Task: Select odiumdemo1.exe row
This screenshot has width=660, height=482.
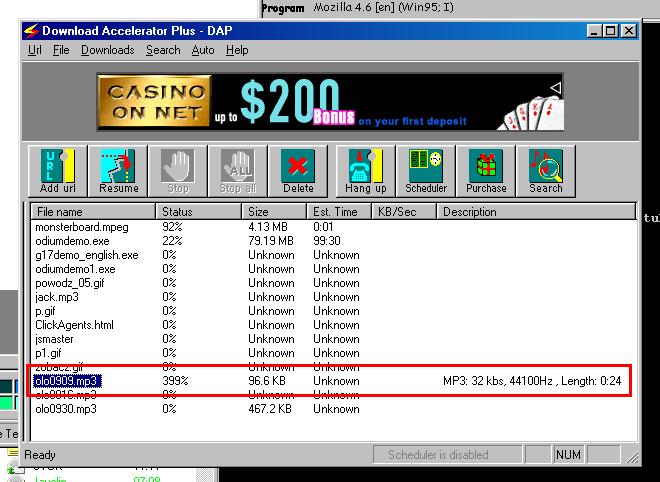Action: point(75,269)
